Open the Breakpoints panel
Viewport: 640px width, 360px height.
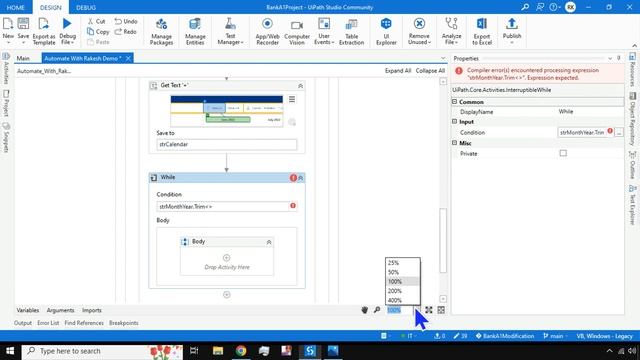click(x=124, y=323)
